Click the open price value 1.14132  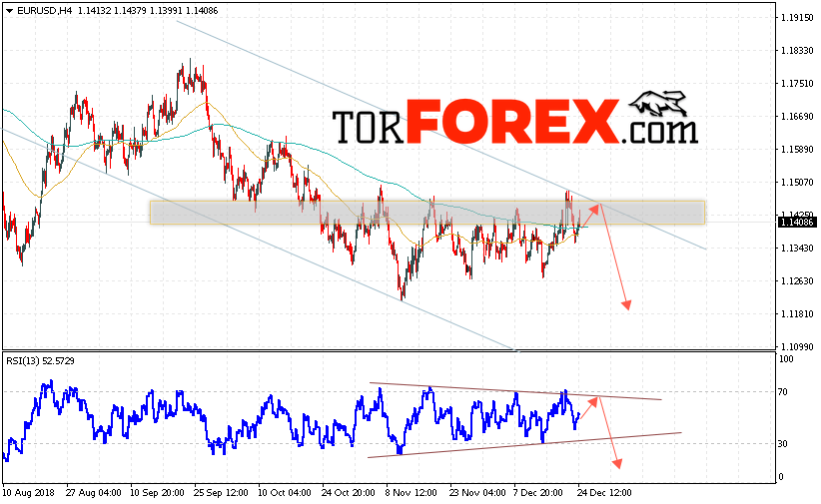(x=94, y=10)
